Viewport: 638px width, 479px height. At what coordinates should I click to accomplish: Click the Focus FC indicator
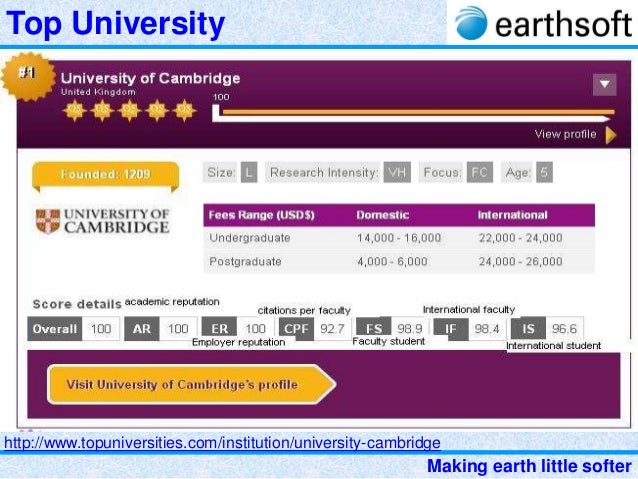coord(456,173)
